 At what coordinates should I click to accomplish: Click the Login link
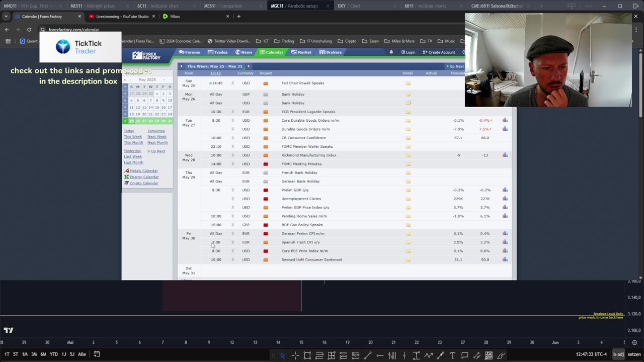coord(408,52)
